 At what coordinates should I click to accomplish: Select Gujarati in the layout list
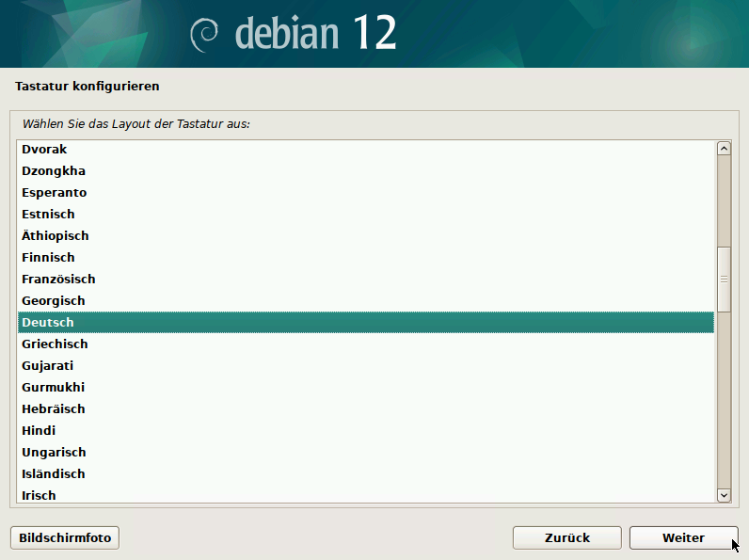coord(366,365)
